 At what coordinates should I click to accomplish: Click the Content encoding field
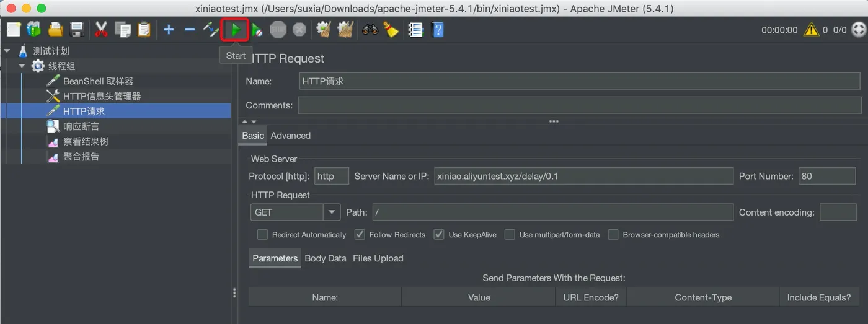[x=838, y=212]
